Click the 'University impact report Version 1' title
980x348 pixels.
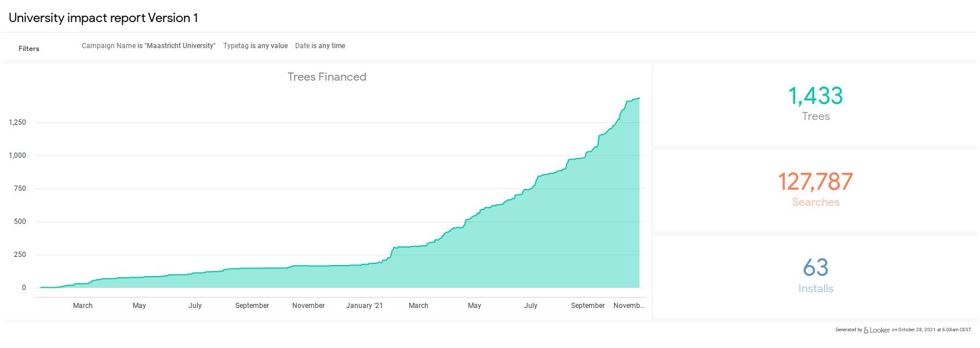(x=103, y=18)
